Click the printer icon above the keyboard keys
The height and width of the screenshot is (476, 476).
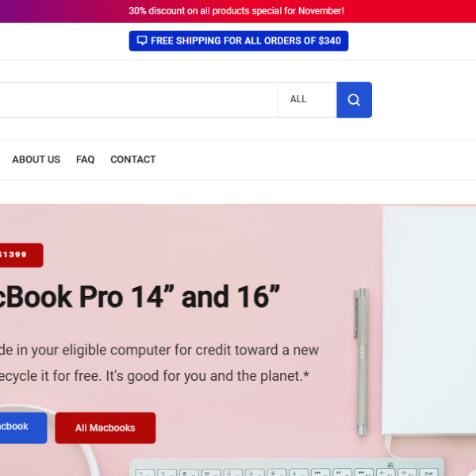(x=390, y=465)
